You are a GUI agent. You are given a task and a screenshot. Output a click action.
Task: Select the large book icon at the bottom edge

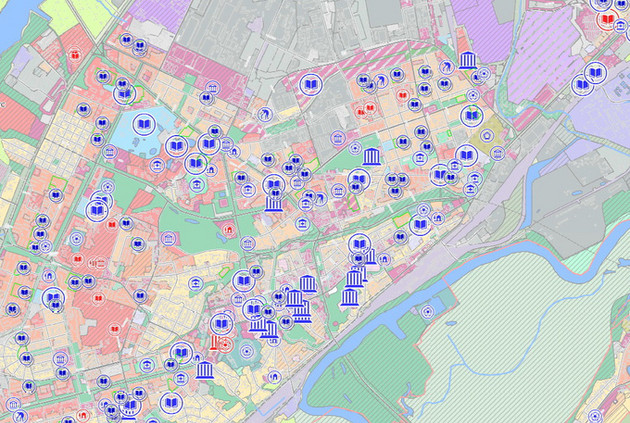170,403
